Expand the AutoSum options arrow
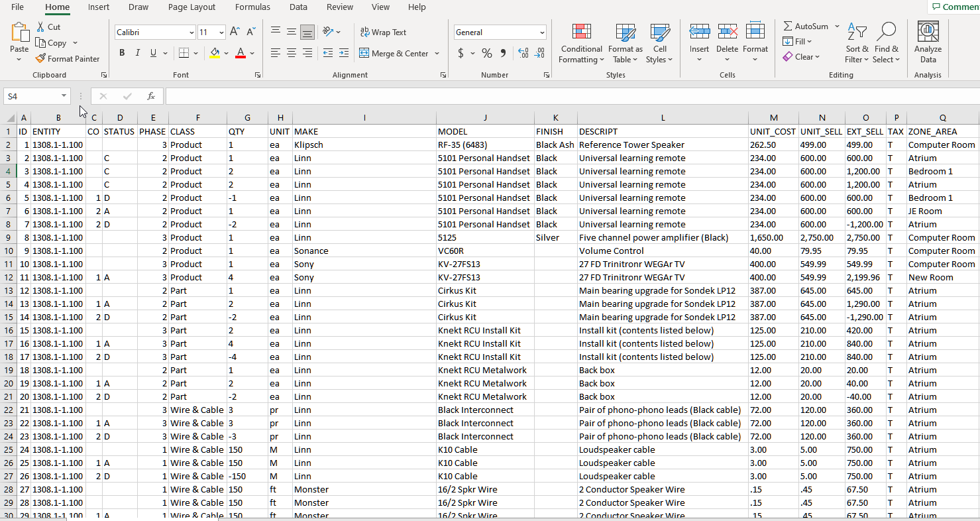 [x=837, y=27]
